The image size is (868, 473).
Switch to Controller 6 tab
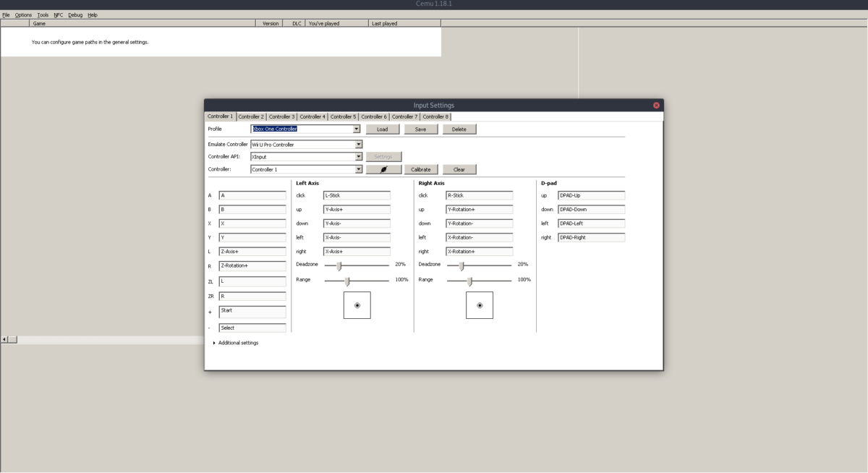tap(374, 116)
